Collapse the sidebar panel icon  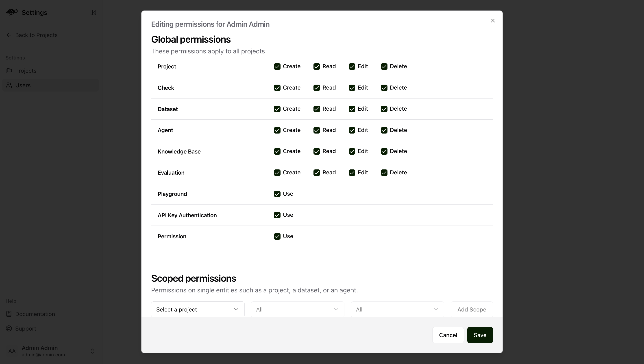coord(93,13)
